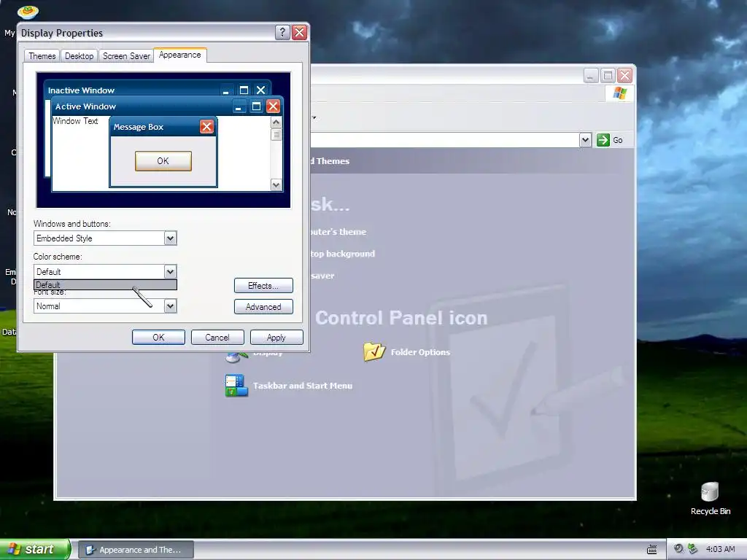Screen dimensions: 747x560
Task: Open Taskbar and Start Menu link
Action: 303,386
